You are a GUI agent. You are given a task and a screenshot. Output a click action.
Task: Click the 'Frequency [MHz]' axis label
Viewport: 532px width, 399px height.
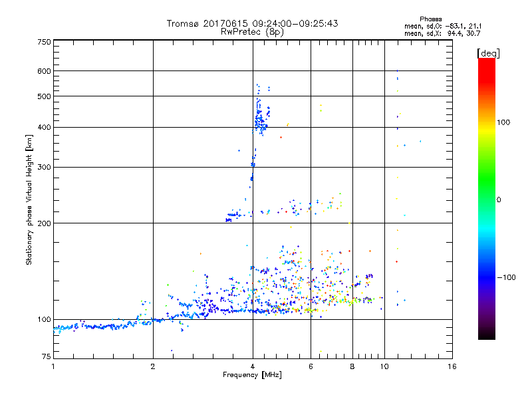(252, 375)
